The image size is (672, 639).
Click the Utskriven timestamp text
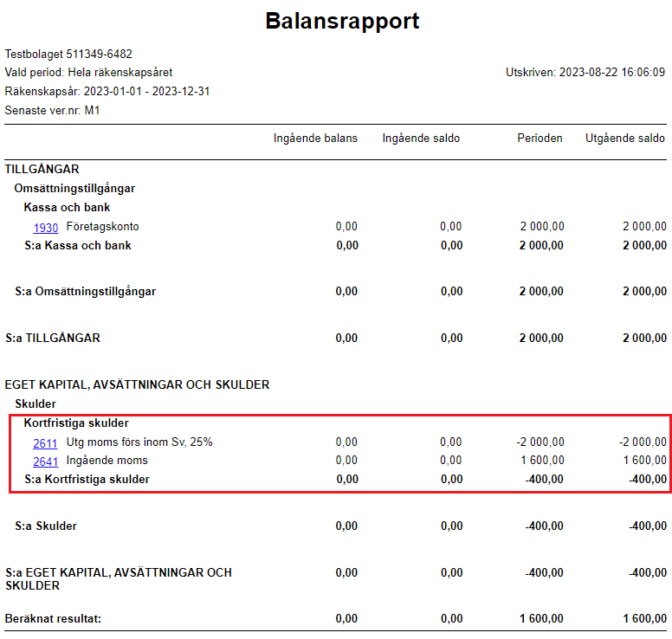tap(585, 72)
